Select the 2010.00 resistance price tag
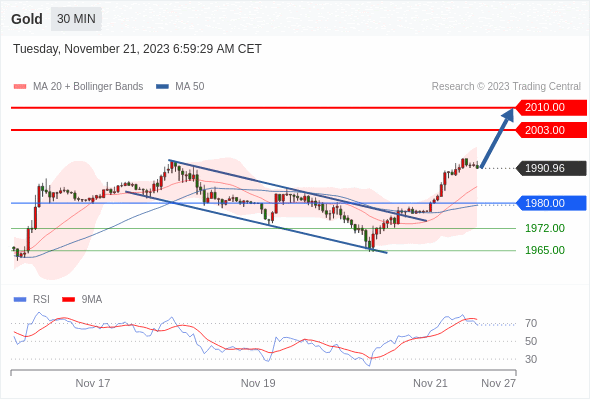The image size is (590, 400). click(x=551, y=108)
